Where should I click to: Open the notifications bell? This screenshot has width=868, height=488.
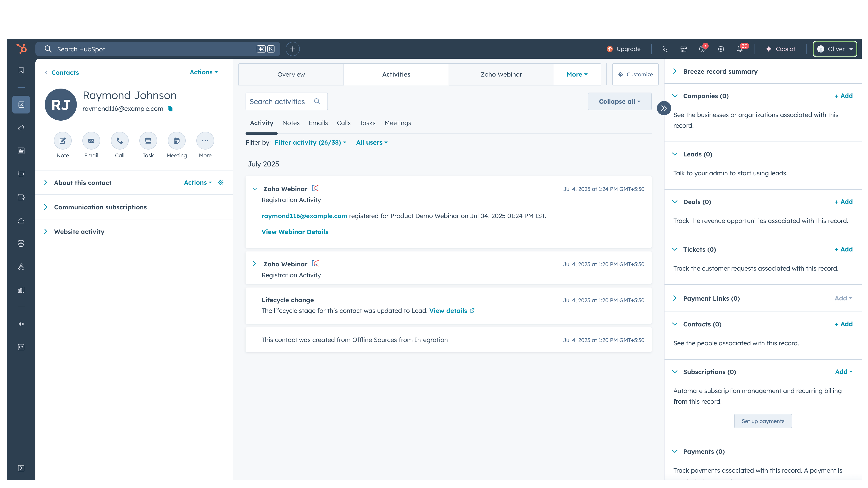(x=739, y=49)
